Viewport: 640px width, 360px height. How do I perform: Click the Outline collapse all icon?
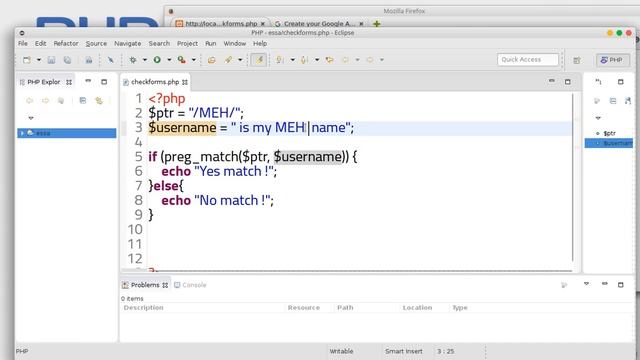[x=613, y=100]
